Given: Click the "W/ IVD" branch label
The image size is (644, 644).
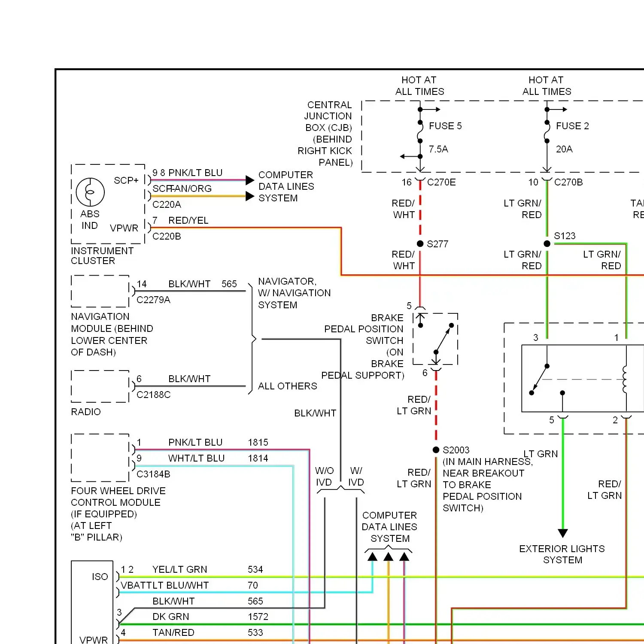Looking at the screenshot, I should (356, 477).
